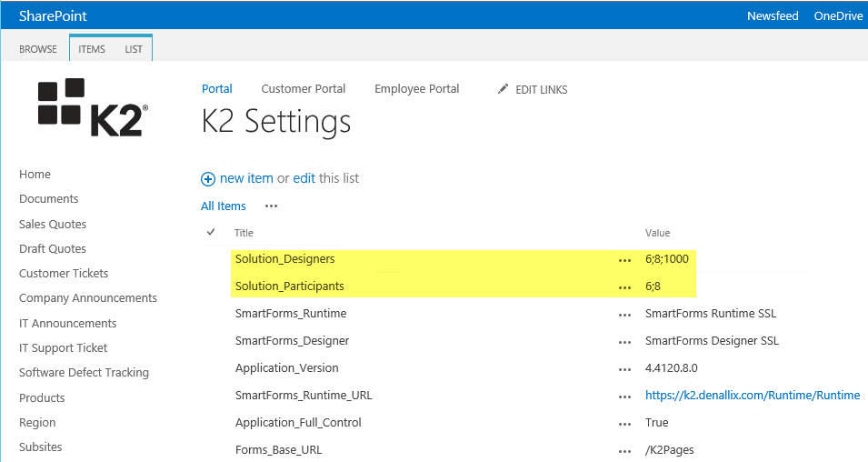868x462 pixels.
Task: Click the SmartForms_Runtime title
Action: (291, 313)
